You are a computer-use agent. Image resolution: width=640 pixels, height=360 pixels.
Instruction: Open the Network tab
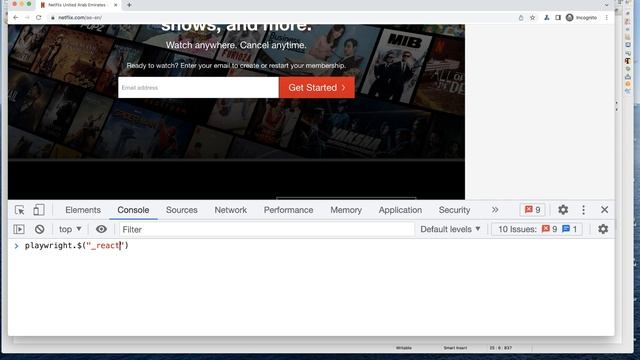click(231, 210)
